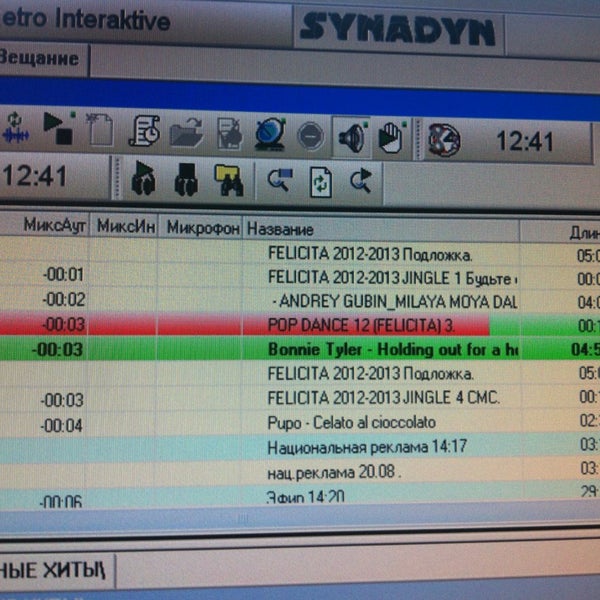Viewport: 600px width, 600px height.
Task: Click the yellow folder binoculars search icon
Action: [229, 181]
